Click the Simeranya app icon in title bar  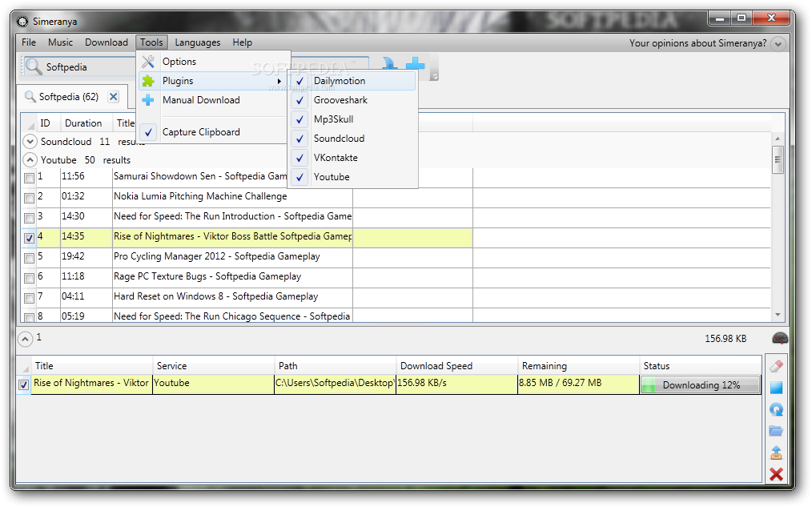pyautogui.click(x=22, y=22)
